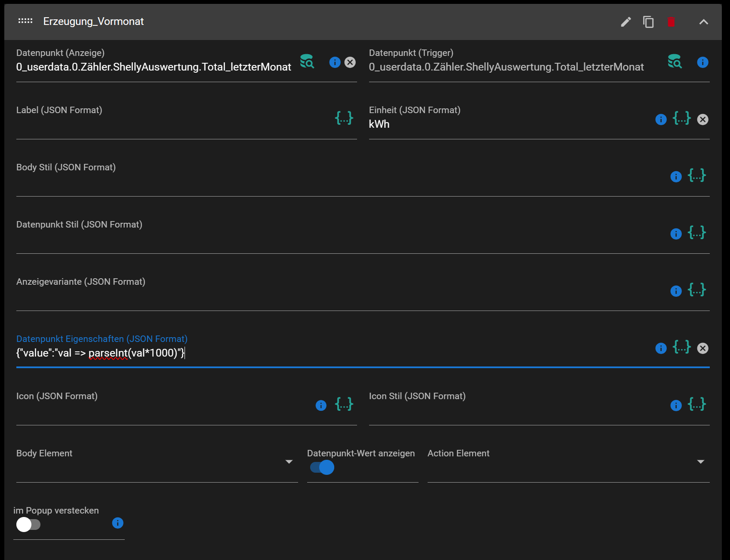Open object browser for Datenpunkt (Trigger)

675,62
